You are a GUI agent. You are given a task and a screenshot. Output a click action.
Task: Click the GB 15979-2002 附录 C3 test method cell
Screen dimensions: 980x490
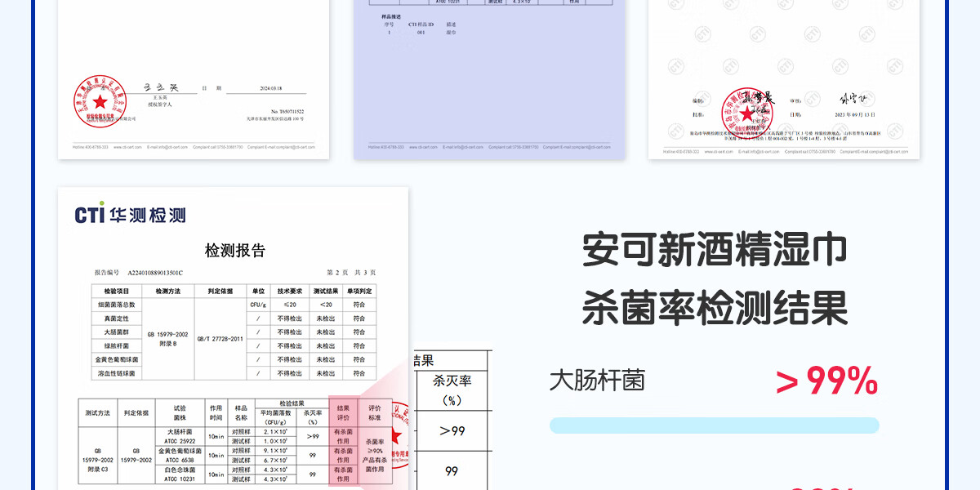(98, 460)
